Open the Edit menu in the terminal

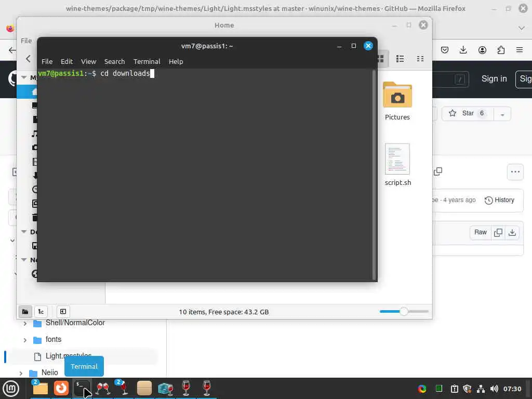click(66, 61)
